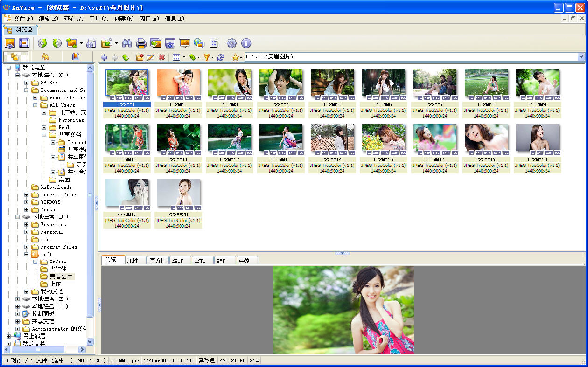Create a web page gallery

pos(199,43)
